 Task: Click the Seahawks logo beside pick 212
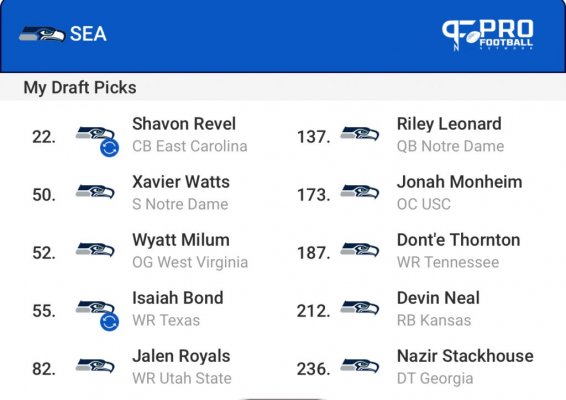(360, 308)
